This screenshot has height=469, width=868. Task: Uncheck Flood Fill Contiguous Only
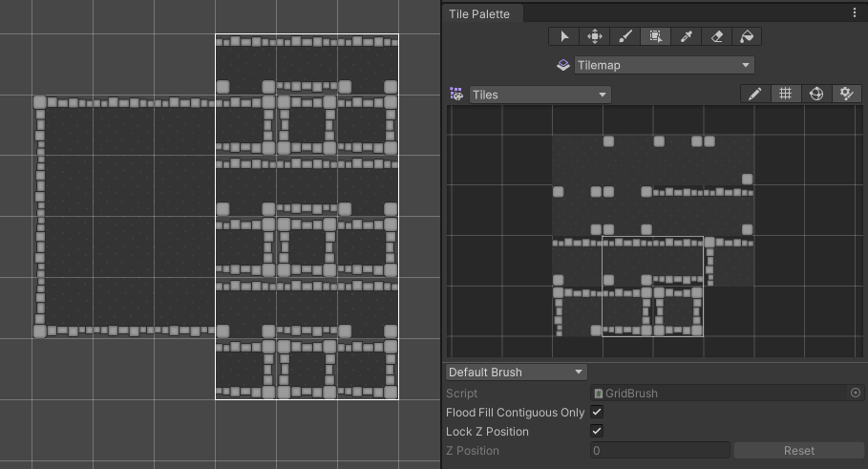tap(597, 412)
